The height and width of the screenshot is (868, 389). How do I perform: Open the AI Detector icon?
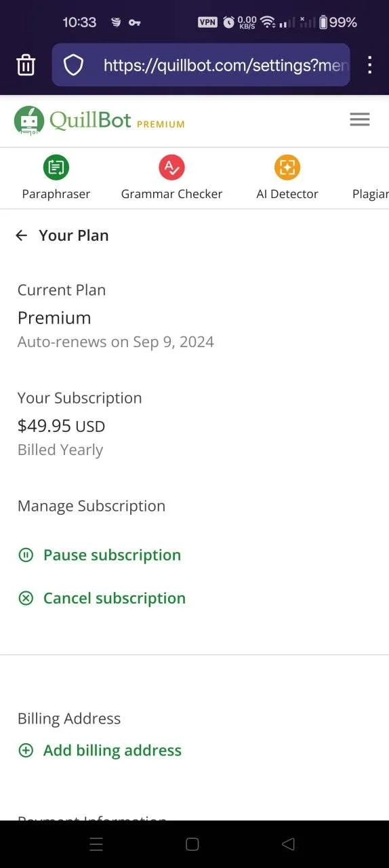(287, 167)
